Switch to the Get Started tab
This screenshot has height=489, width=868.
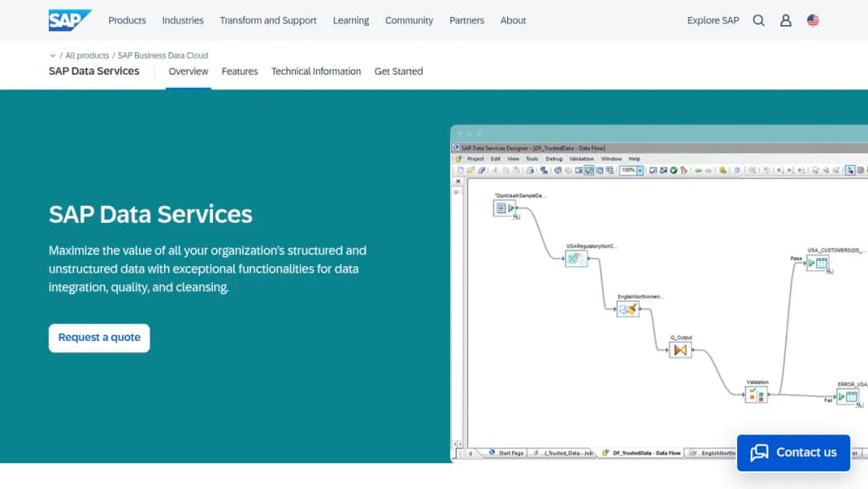pos(399,72)
